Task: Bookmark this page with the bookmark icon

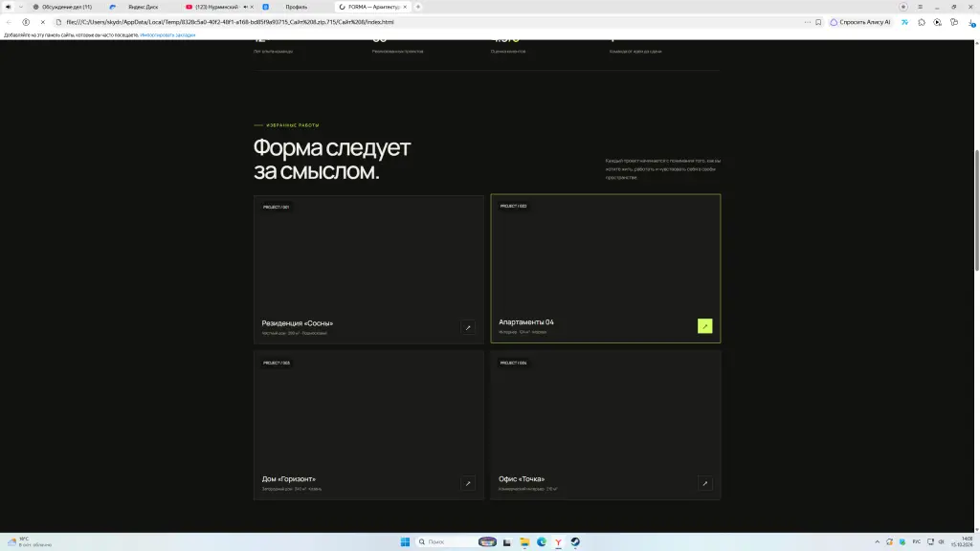Action: 818,22
